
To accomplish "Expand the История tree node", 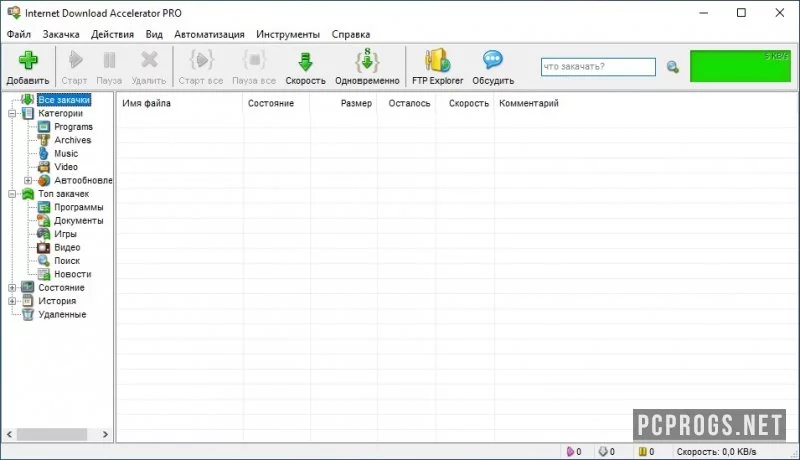I will pos(12,301).
